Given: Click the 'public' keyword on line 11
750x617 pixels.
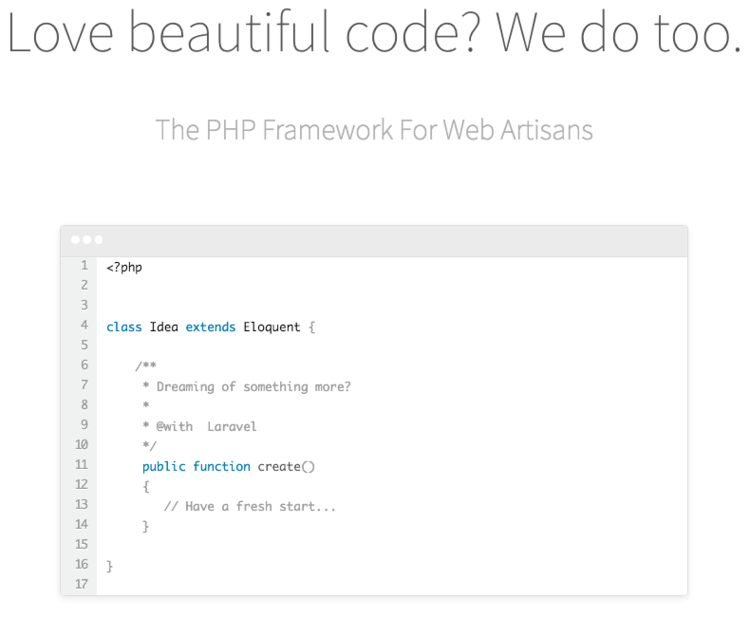Looking at the screenshot, I should (164, 467).
